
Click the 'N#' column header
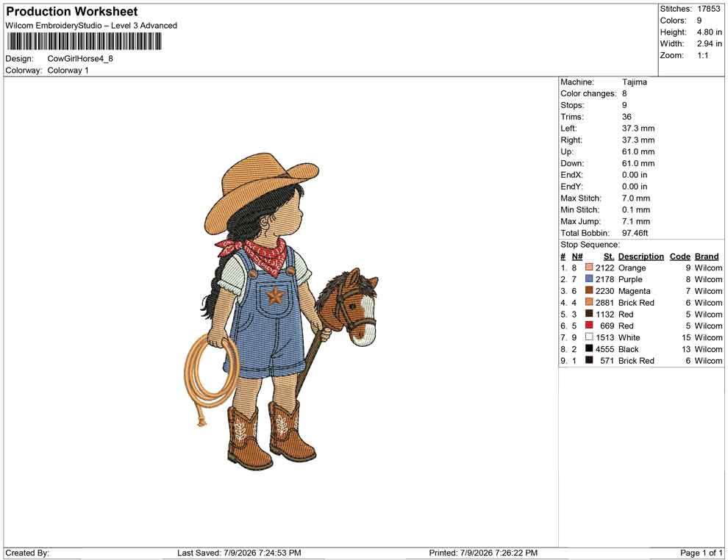(x=577, y=256)
